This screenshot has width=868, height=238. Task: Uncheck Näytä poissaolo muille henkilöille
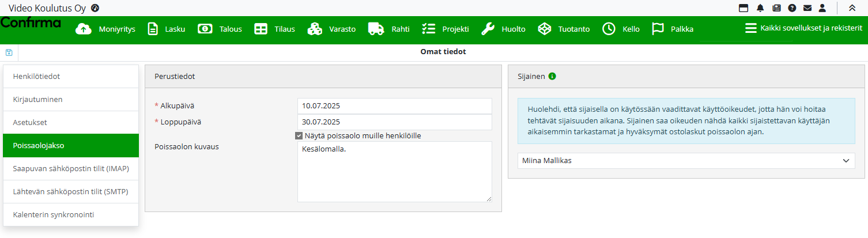tap(299, 136)
